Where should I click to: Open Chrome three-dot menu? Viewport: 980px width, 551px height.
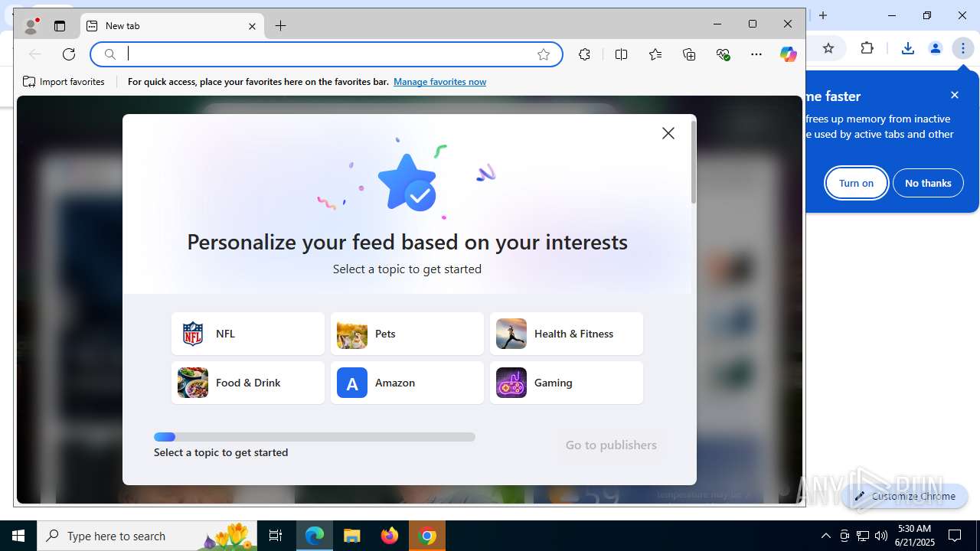coord(963,48)
